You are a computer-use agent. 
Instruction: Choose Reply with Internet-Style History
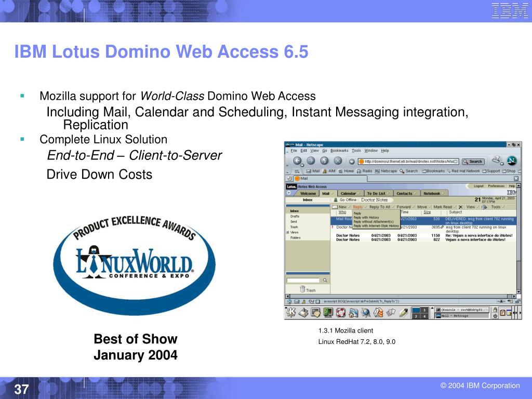tap(376, 225)
